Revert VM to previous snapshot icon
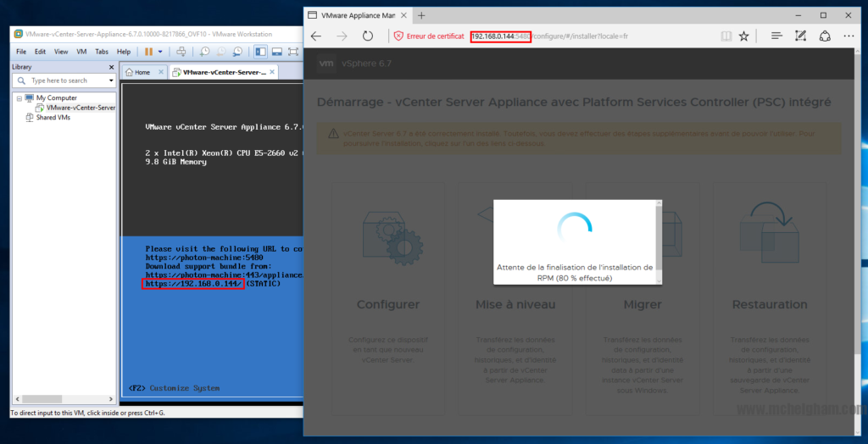The width and height of the screenshot is (868, 444). pos(221,52)
